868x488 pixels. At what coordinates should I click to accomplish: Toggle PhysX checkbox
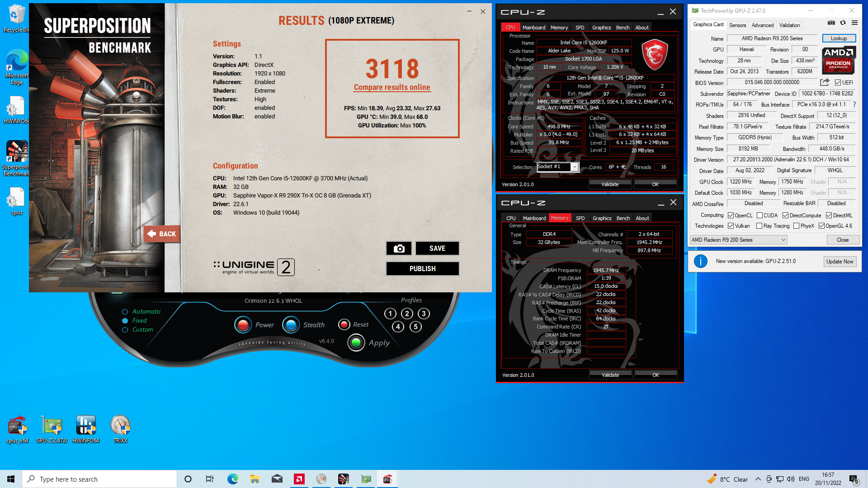[x=796, y=226]
